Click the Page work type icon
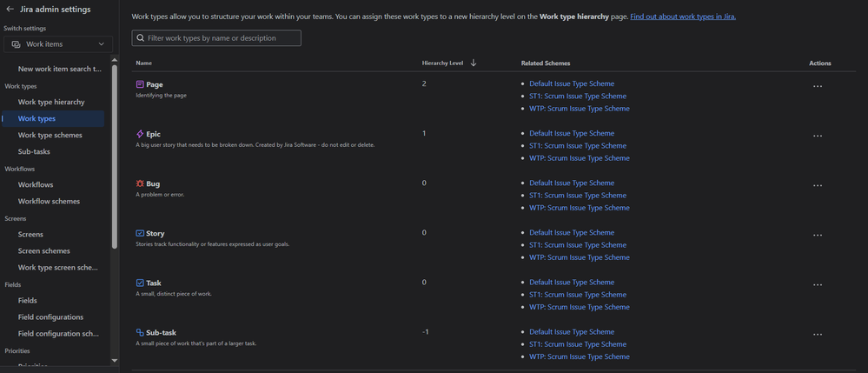 [x=140, y=85]
